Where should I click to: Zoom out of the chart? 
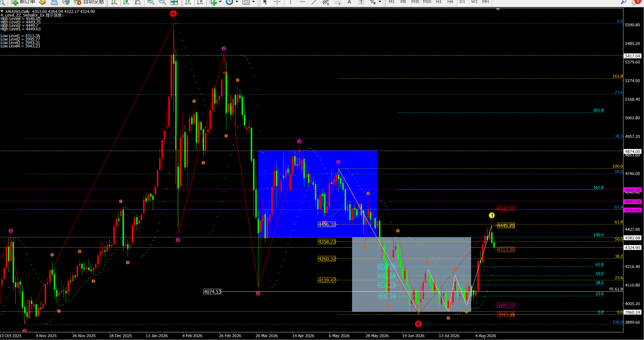coord(162,2)
